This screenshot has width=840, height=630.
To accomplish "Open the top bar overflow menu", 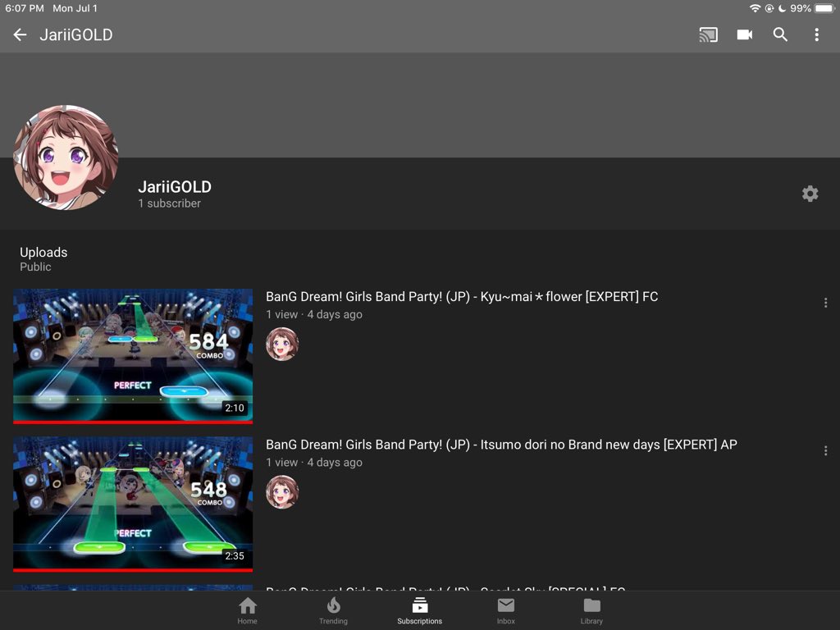I will tap(816, 34).
